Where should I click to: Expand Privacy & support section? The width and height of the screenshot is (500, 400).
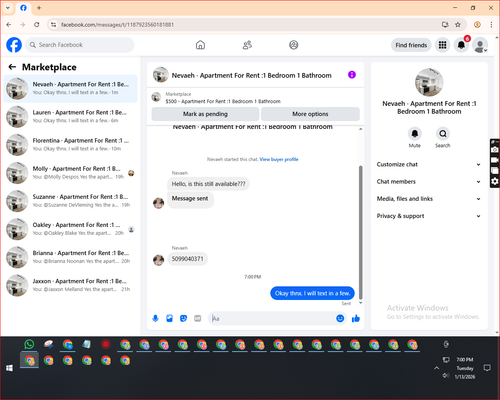click(429, 216)
